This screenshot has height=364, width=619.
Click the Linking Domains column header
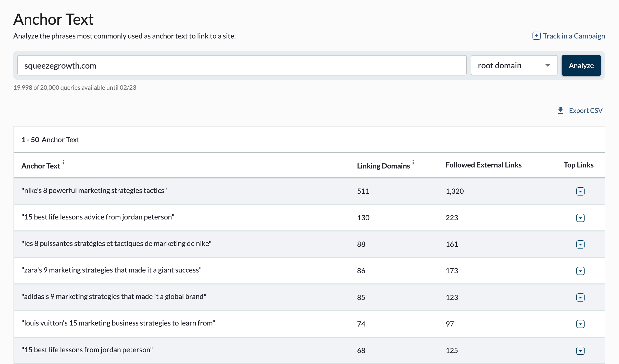click(x=383, y=166)
